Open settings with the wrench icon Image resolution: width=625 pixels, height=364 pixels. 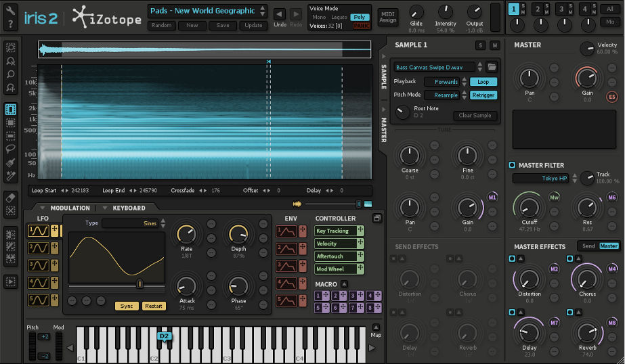11,9
